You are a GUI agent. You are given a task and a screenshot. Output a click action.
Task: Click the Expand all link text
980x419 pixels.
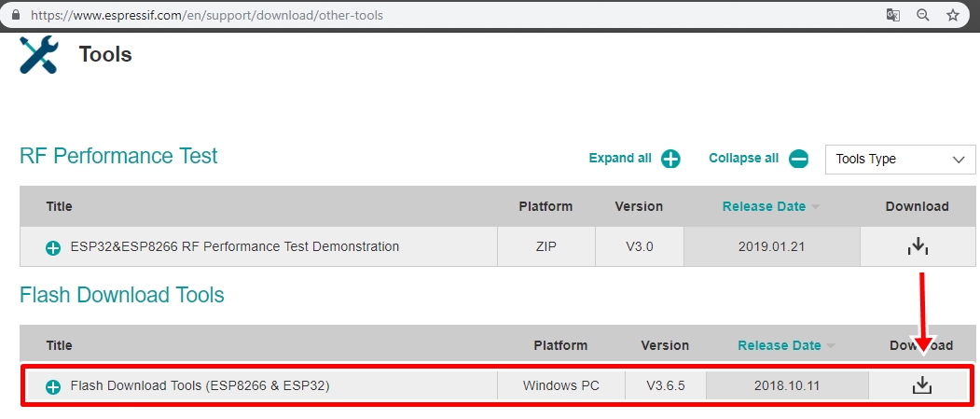(x=620, y=159)
